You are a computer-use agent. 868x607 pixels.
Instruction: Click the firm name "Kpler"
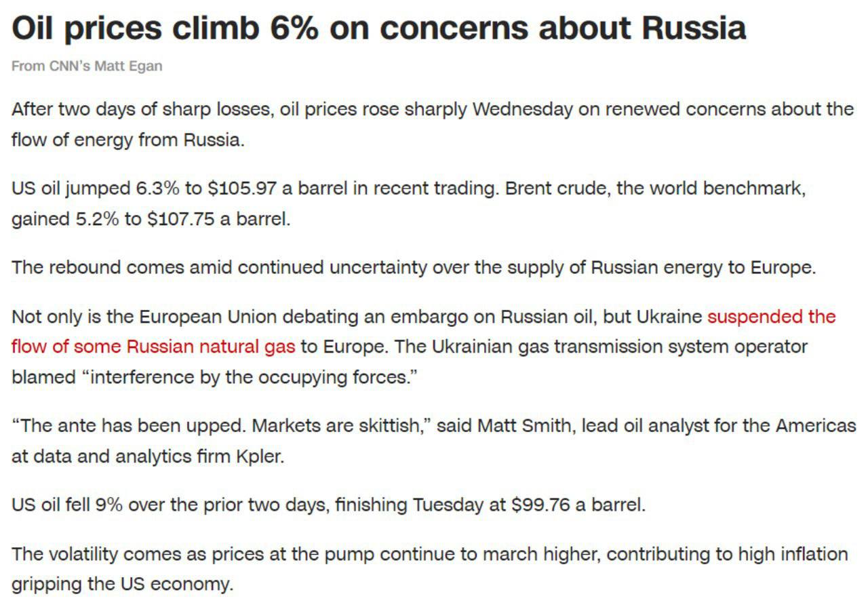pyautogui.click(x=259, y=456)
